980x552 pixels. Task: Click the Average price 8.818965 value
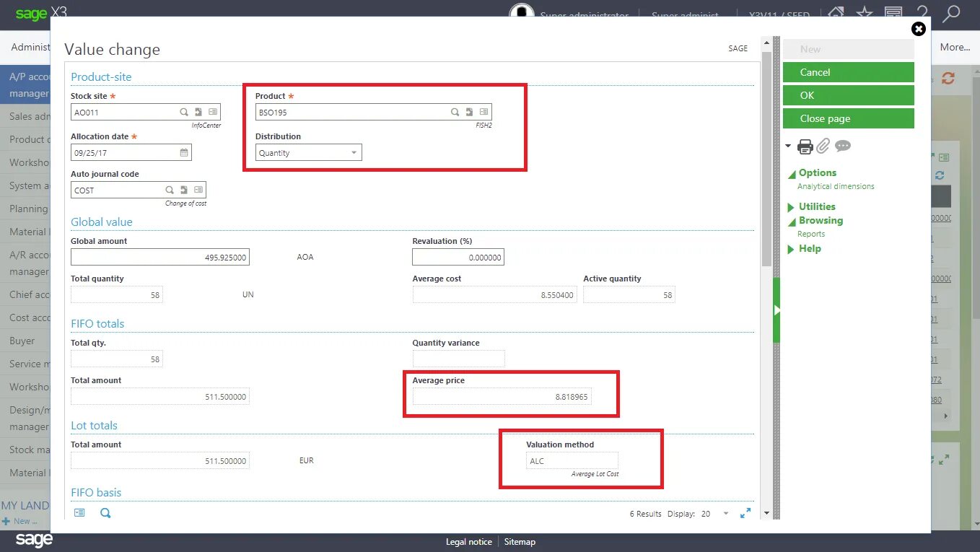pyautogui.click(x=502, y=396)
